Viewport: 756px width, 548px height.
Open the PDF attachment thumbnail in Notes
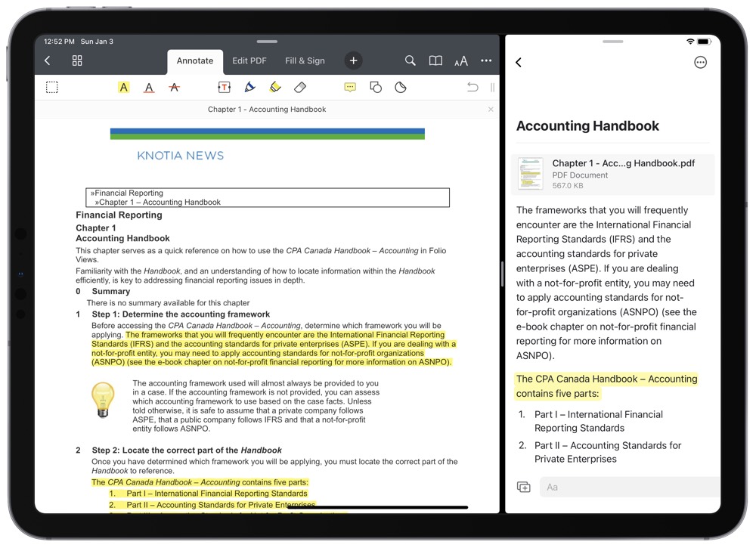[531, 174]
